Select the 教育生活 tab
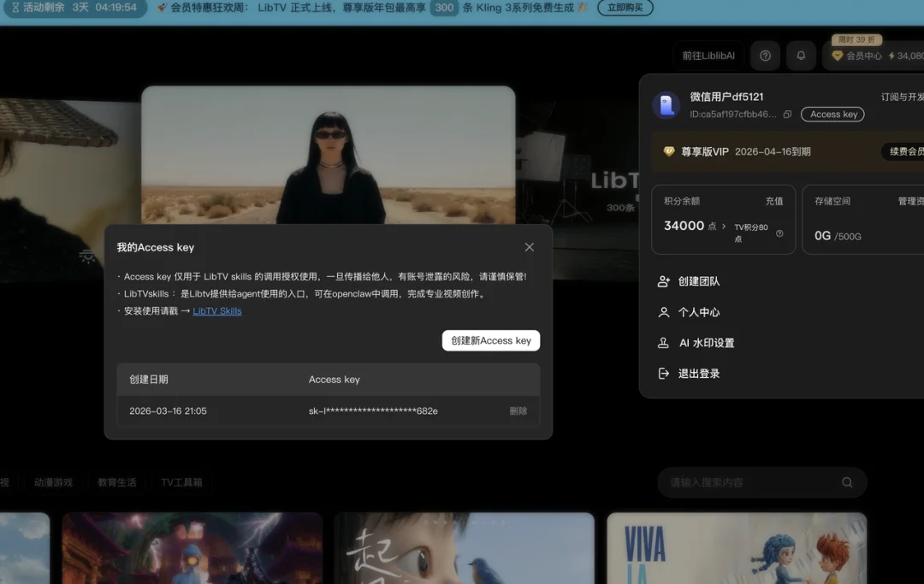This screenshot has width=924, height=584. [x=116, y=481]
